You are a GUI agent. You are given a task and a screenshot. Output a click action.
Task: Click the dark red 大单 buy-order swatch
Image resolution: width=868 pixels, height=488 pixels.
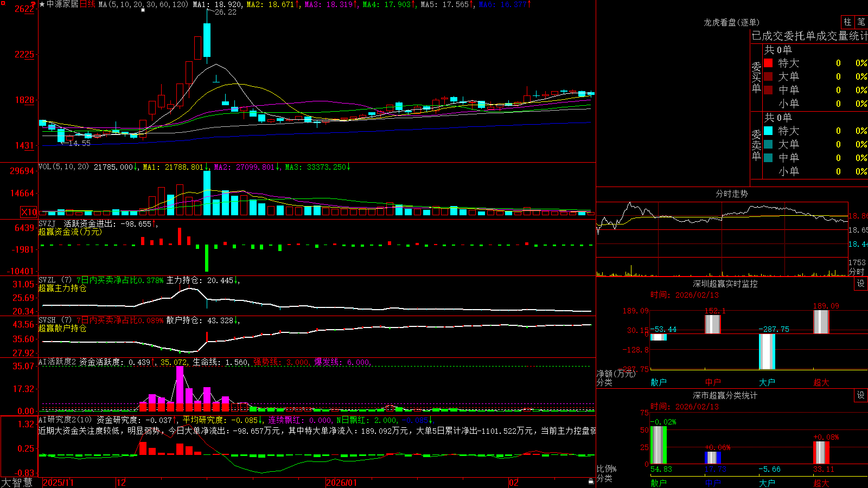[768, 76]
